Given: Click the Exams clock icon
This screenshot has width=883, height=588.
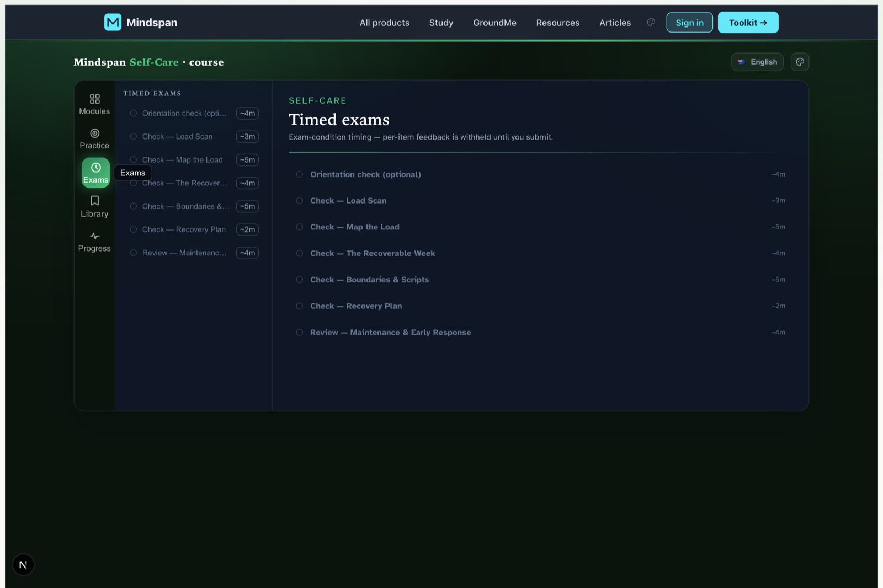Looking at the screenshot, I should [x=95, y=168].
